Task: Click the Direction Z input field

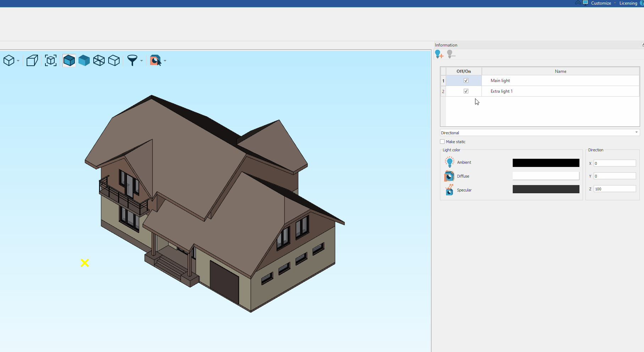Action: (615, 189)
